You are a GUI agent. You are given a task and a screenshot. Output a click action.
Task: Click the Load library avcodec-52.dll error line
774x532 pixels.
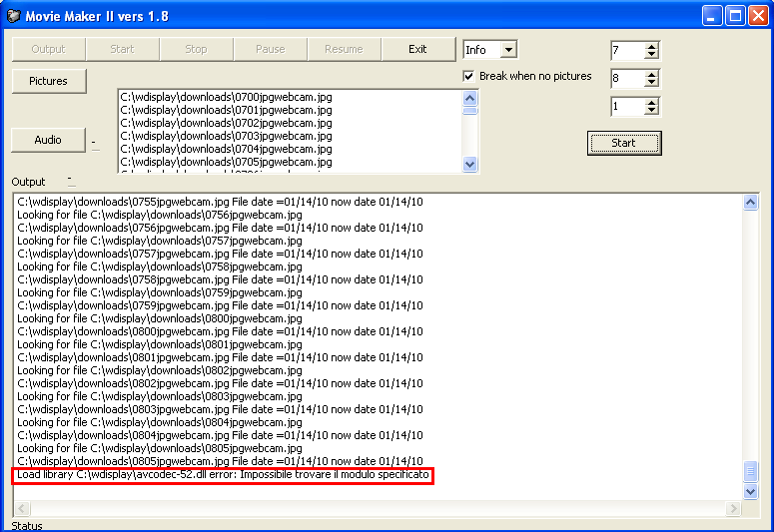(x=223, y=475)
